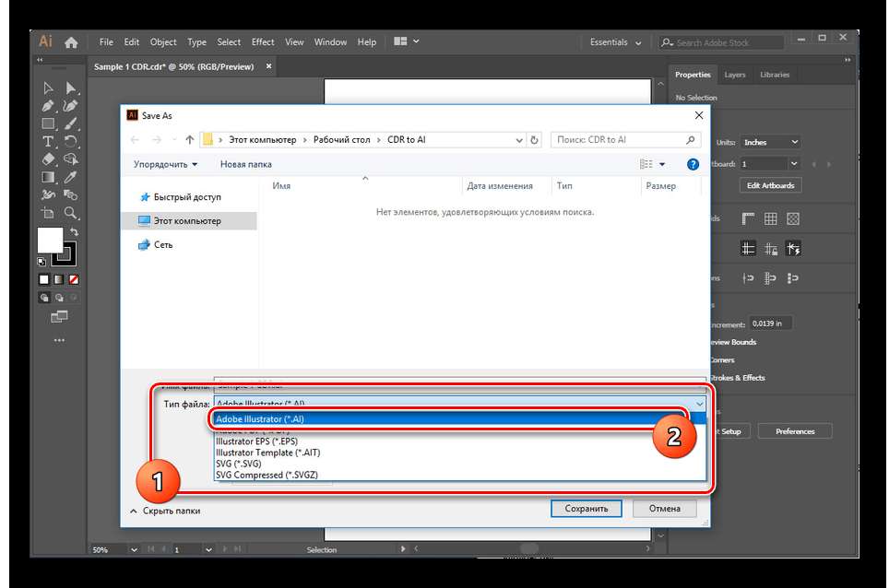889x588 pixels.
Task: Click the Edit Artboards button
Action: [771, 185]
